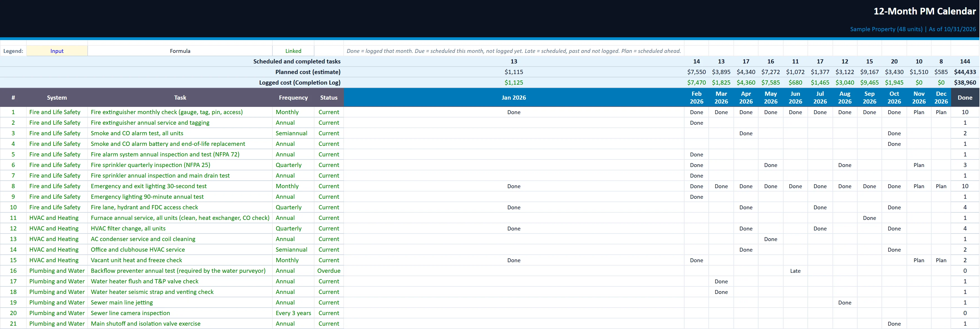Select 'Plan' in Nov 2026 for Fire sprinkler quarterly
Viewport: 980px width, 329px height.
point(919,165)
